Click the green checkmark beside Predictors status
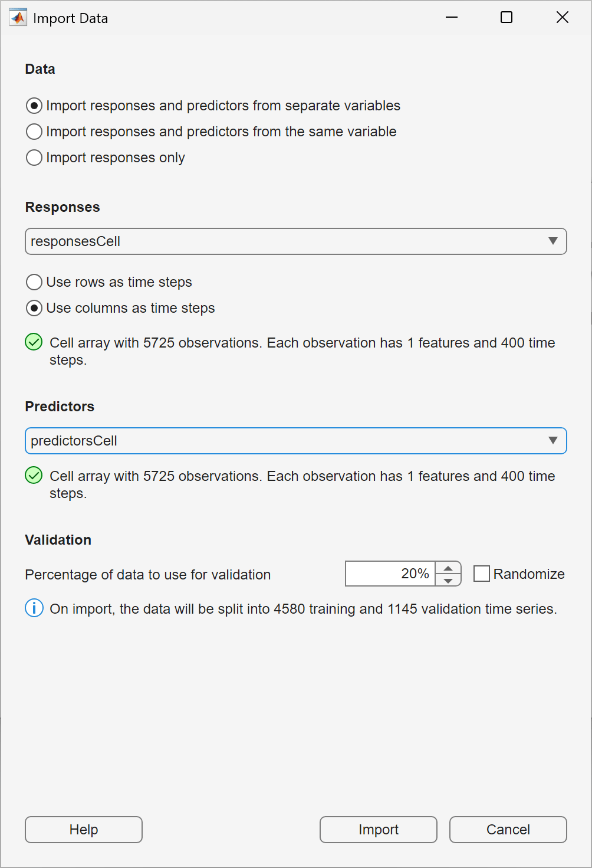 pyautogui.click(x=34, y=476)
